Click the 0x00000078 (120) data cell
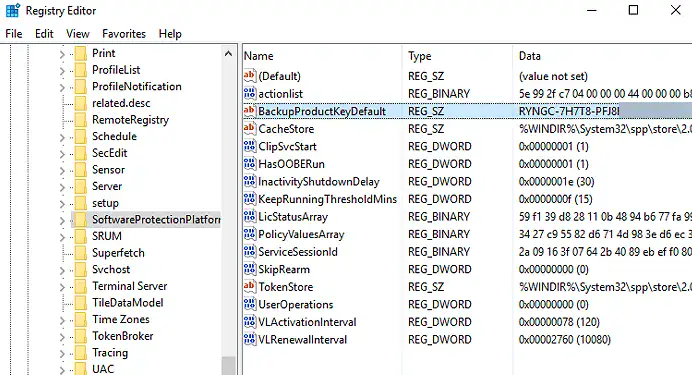The image size is (692, 375). point(559,322)
